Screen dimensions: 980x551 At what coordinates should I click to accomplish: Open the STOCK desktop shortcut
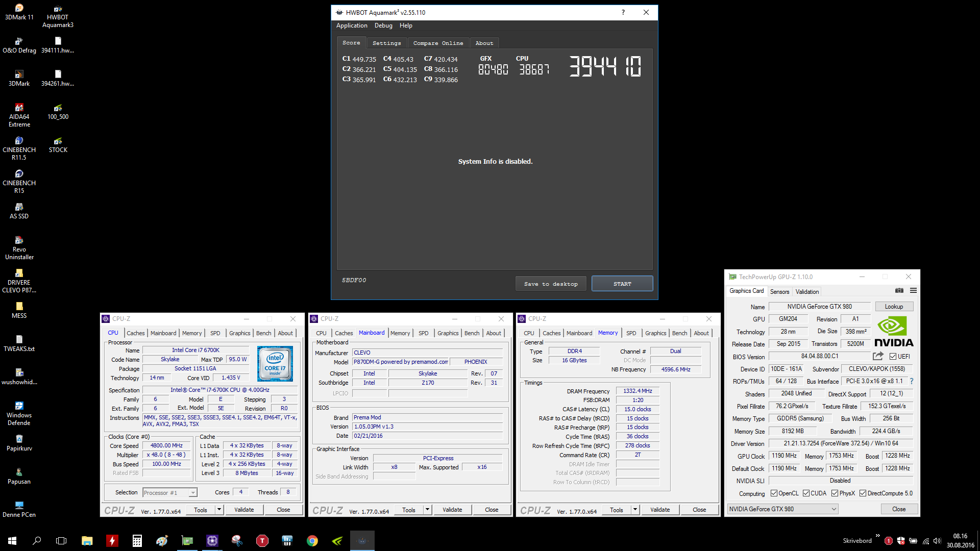[58, 144]
